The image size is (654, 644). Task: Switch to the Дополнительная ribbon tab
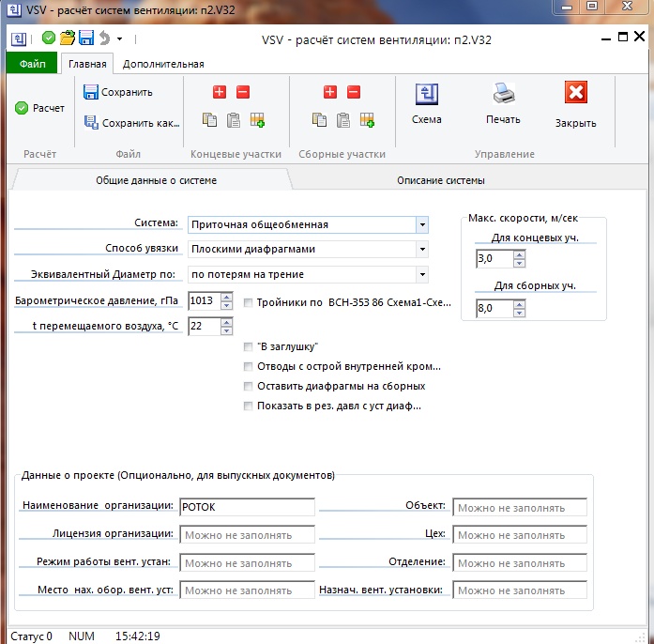163,64
